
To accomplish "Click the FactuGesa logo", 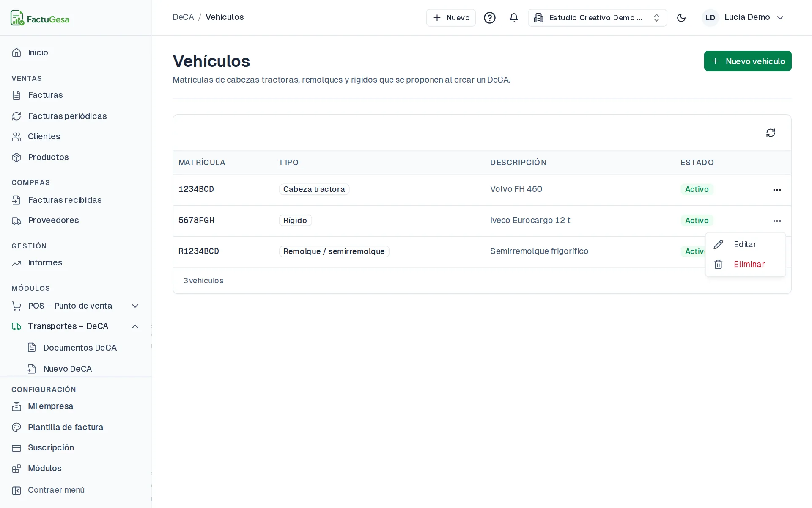I will click(x=40, y=18).
